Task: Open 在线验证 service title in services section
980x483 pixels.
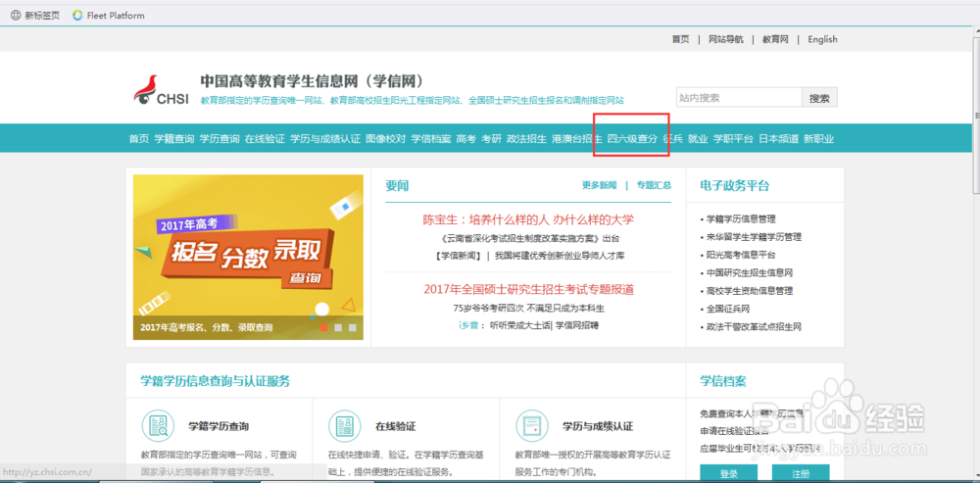Action: click(396, 427)
